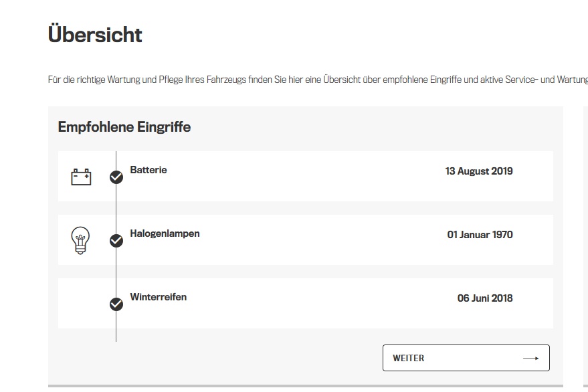The image size is (588, 392).
Task: Click the Empfohlene Eingriffe section title
Action: (x=124, y=127)
